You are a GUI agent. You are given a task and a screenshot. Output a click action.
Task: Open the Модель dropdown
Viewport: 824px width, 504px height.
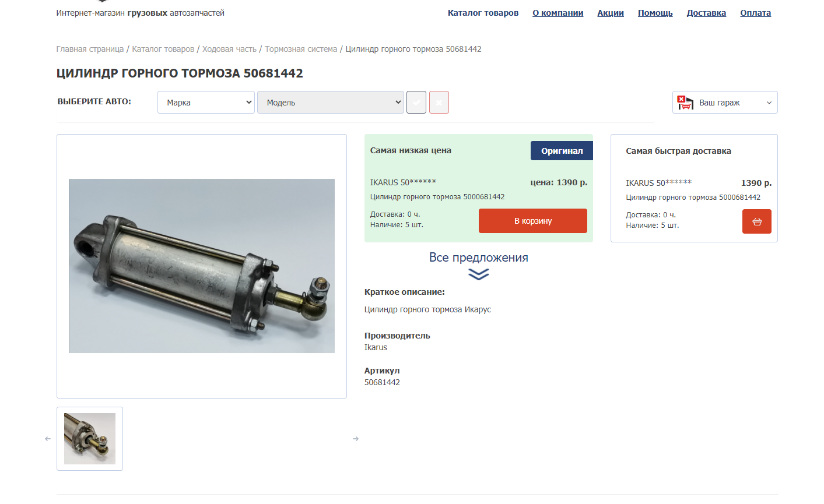tap(330, 103)
